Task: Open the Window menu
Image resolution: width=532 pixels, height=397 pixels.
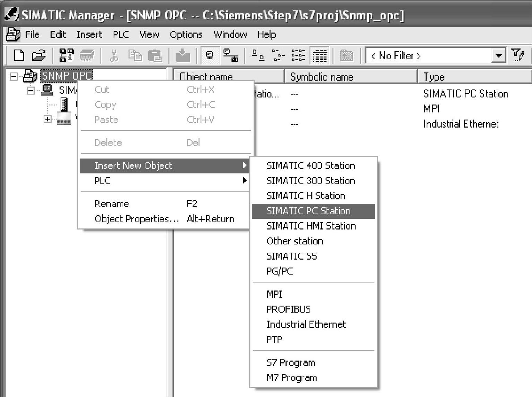Action: pyautogui.click(x=230, y=35)
